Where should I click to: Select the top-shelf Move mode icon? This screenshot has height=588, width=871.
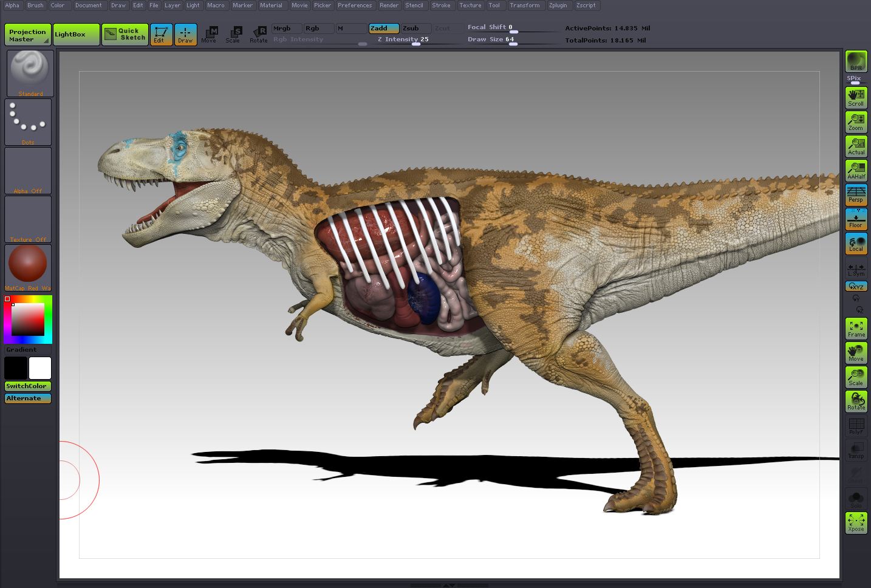(x=209, y=35)
